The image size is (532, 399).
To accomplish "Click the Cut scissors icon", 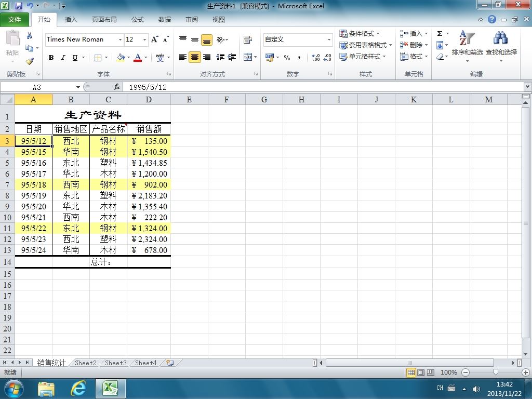I will [30, 35].
